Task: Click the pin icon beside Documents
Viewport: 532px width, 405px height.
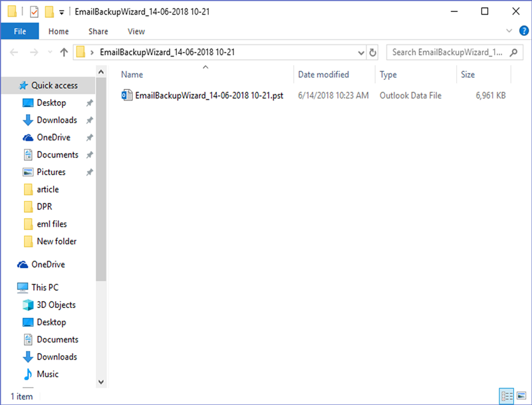Action: tap(89, 155)
